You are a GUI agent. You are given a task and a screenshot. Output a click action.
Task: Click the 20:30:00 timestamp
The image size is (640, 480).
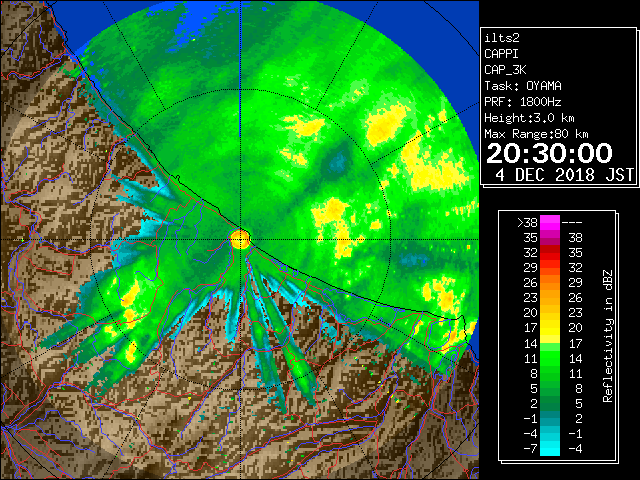pos(549,153)
